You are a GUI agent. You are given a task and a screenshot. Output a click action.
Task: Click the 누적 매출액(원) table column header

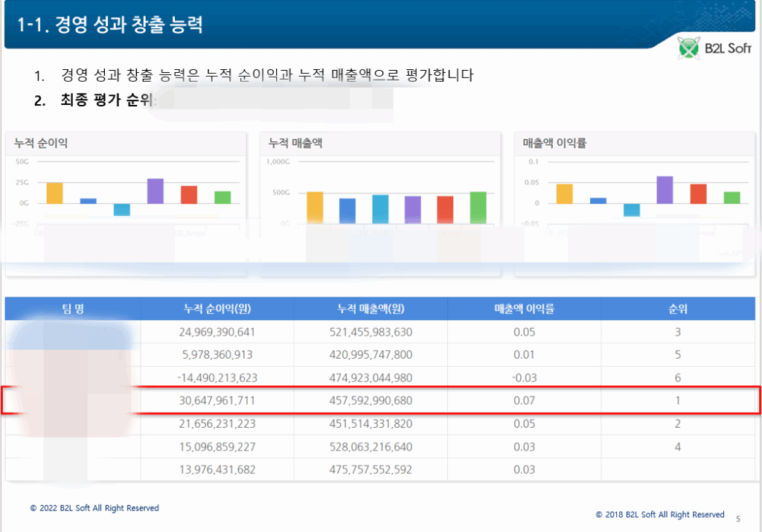click(371, 310)
